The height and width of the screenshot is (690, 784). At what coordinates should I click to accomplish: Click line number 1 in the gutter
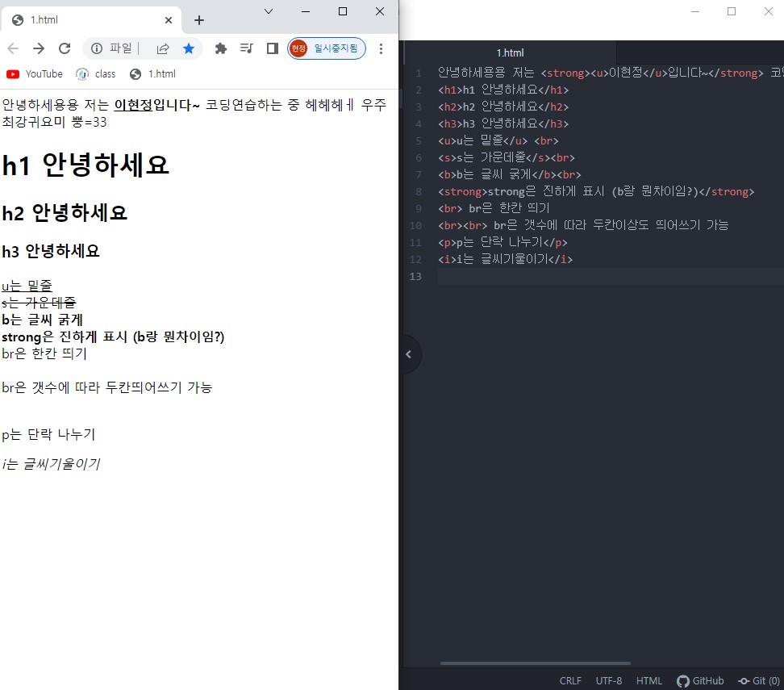click(419, 73)
